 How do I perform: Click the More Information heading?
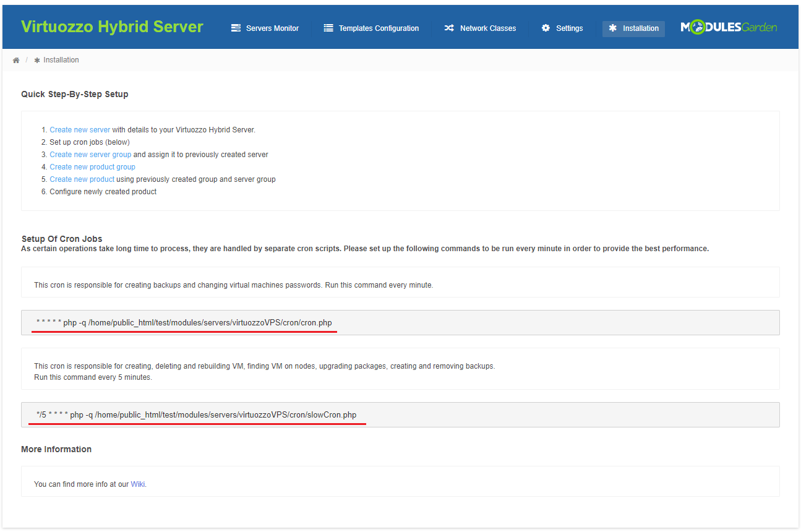(x=56, y=449)
